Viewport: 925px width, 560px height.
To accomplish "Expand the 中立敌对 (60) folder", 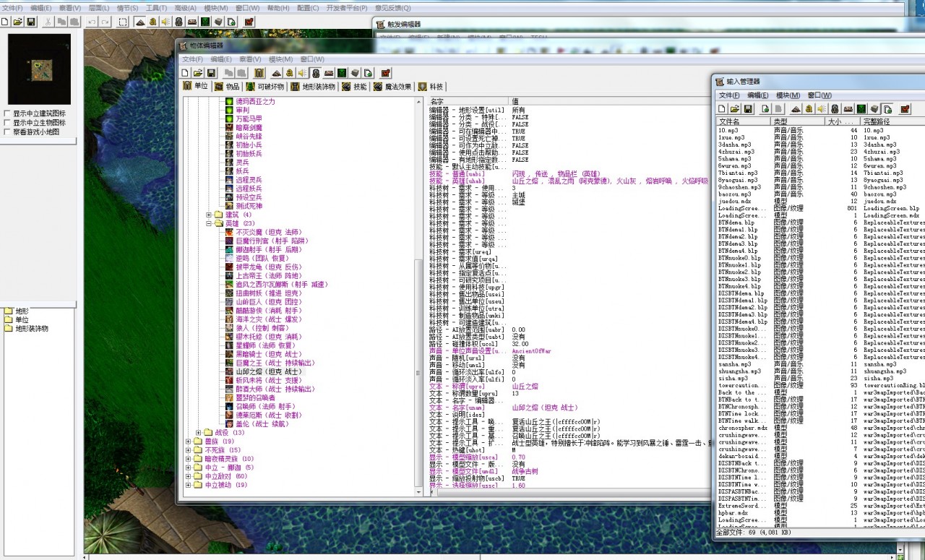I will (x=189, y=476).
